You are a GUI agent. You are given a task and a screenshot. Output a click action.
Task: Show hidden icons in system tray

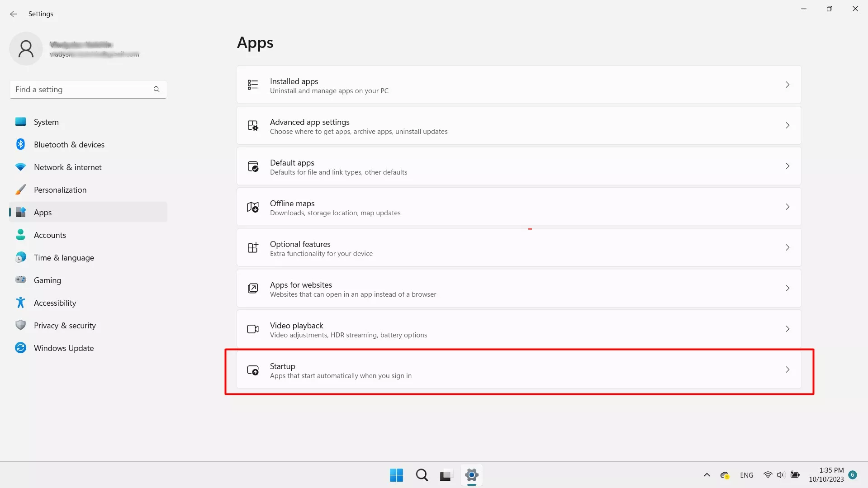tap(707, 475)
